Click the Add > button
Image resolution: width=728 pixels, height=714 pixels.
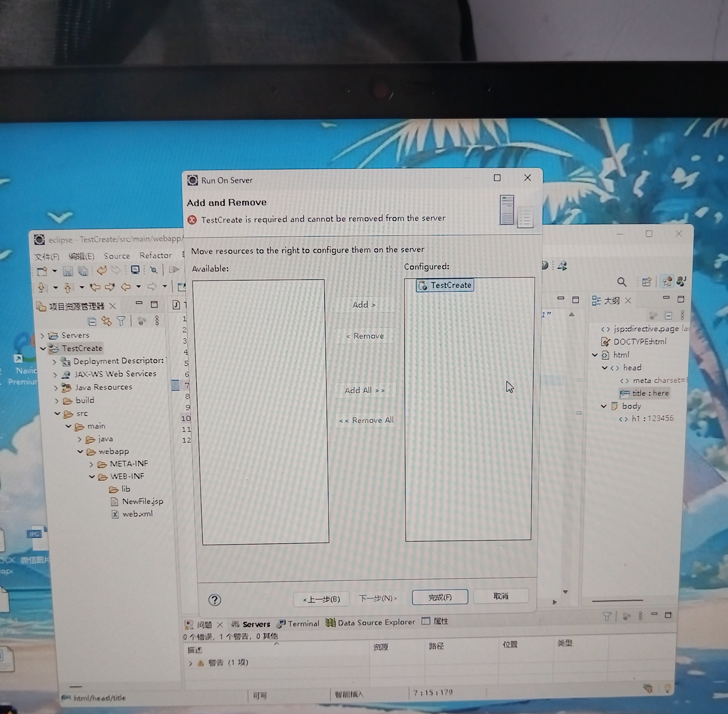[364, 305]
